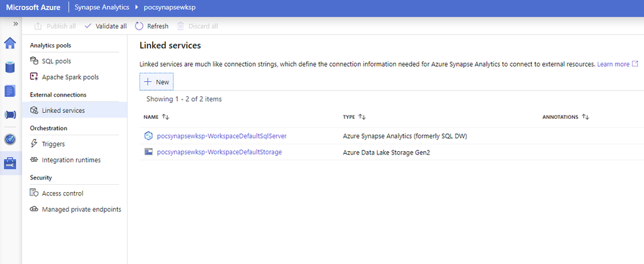This screenshot has height=264, width=644.
Task: Click the ANNOTATIONS column header
Action: 560,117
